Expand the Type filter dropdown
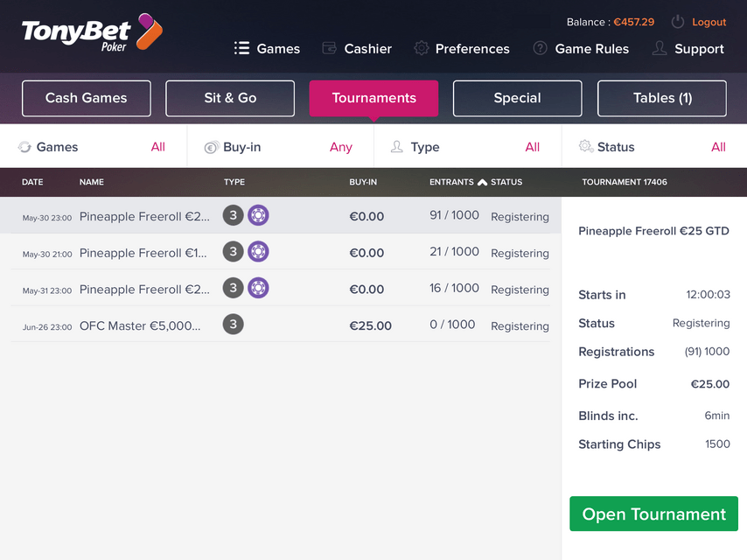 468,147
